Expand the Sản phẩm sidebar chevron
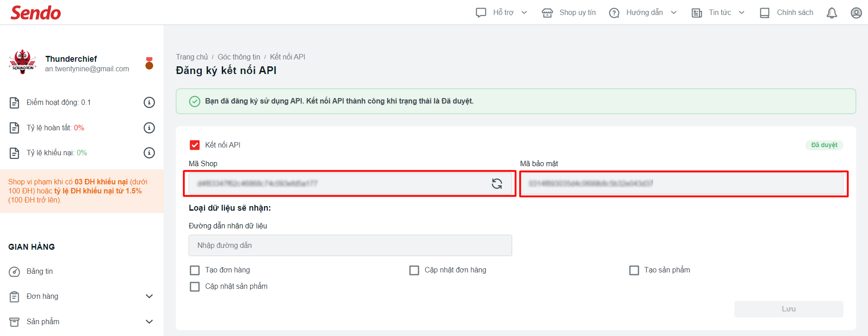868x336 pixels. (x=149, y=322)
